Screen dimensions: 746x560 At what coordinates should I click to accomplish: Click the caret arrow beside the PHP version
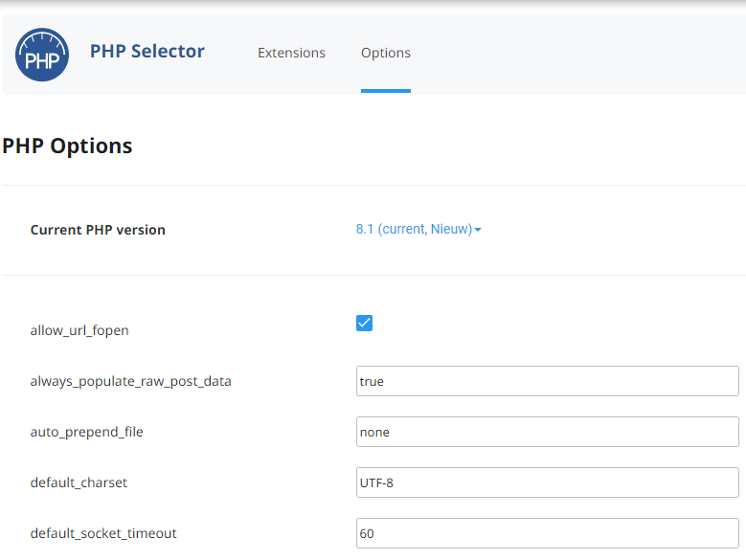click(x=478, y=230)
